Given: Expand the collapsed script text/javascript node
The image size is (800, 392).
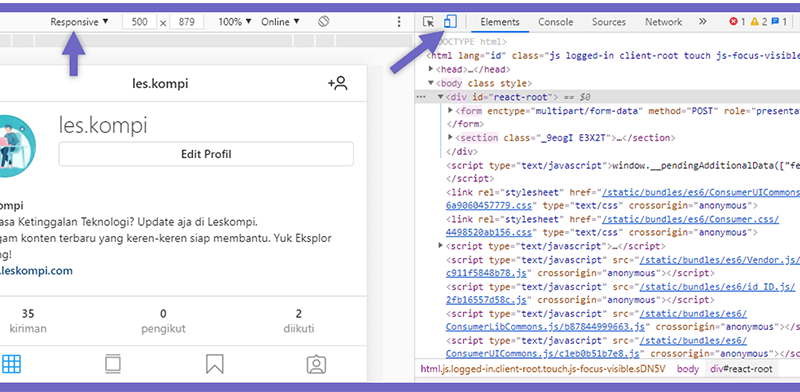Looking at the screenshot, I should 441,246.
